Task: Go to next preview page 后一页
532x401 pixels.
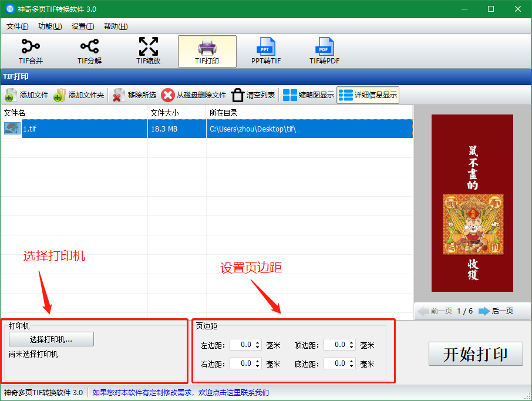Action: pos(496,311)
